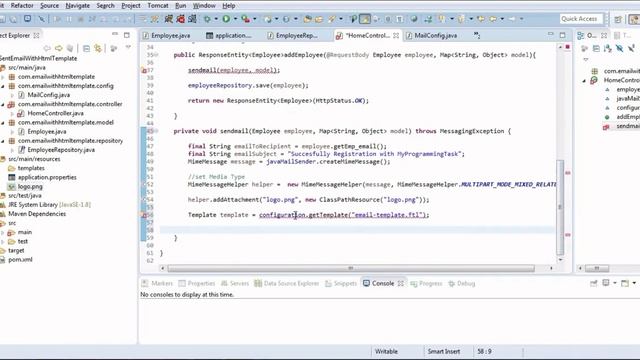This screenshot has width=640, height=360.
Task: Click Display Selected Console icon
Action: (x=606, y=283)
